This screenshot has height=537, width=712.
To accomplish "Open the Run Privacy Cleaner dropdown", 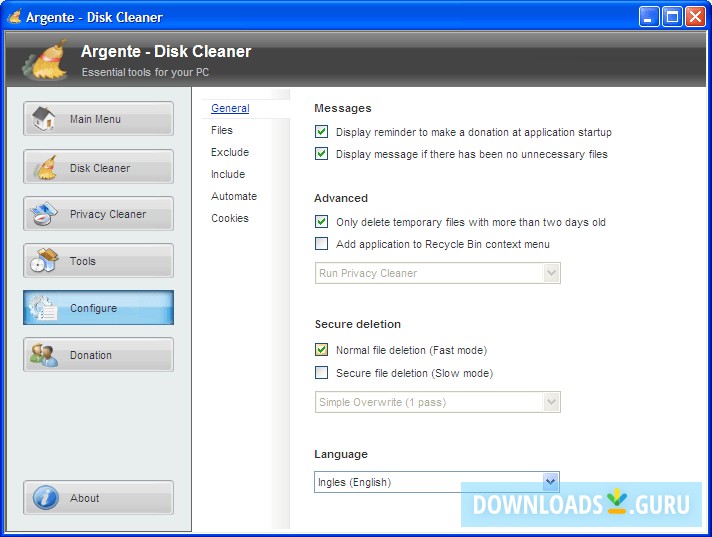I will click(x=438, y=273).
